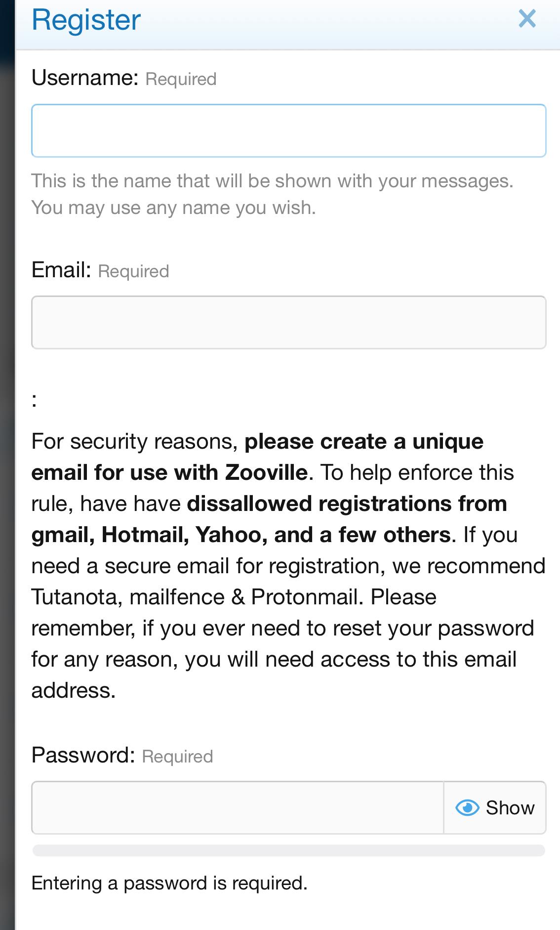Click the Required hint next to Password

pyautogui.click(x=177, y=757)
